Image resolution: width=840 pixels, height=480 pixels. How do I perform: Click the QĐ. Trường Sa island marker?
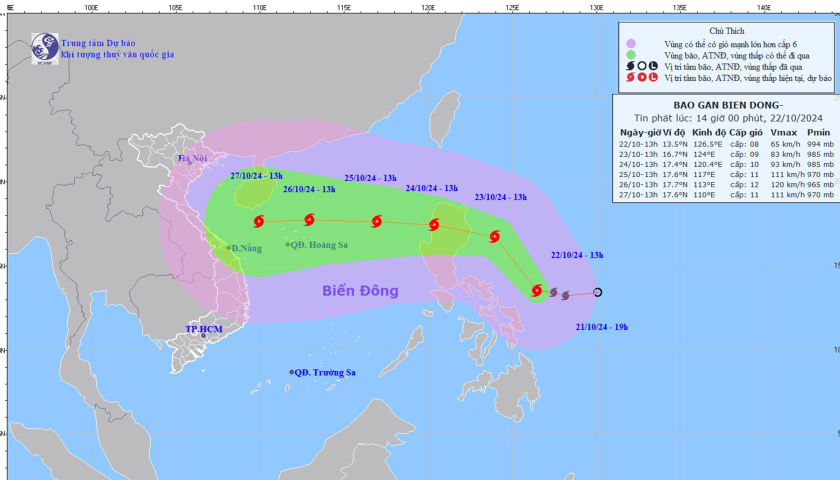click(292, 372)
